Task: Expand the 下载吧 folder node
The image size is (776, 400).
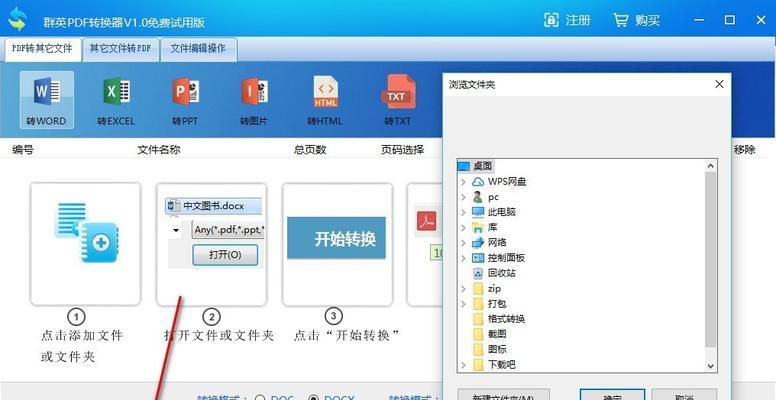Action: pos(463,365)
